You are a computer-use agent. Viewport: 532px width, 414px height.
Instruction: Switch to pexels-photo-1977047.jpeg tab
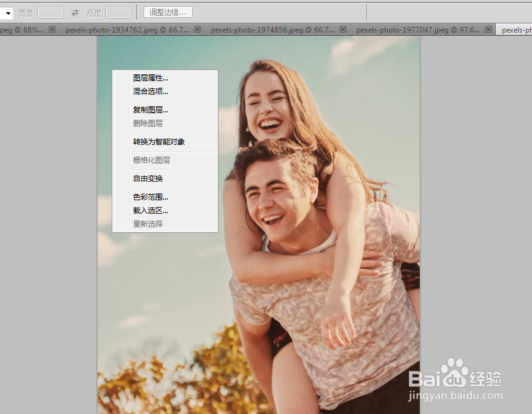coord(418,30)
